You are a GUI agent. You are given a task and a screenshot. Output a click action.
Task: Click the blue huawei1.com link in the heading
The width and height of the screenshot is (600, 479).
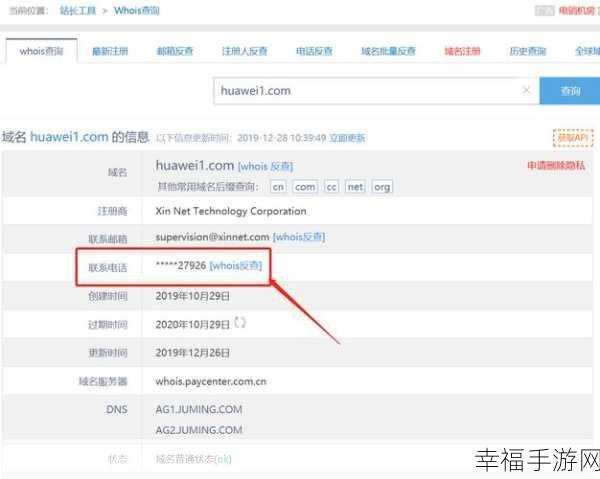(69, 137)
